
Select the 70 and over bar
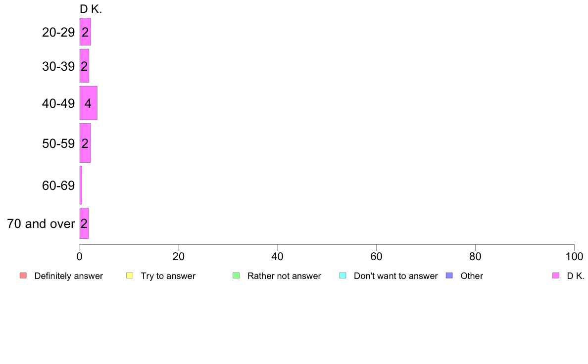coord(84,224)
